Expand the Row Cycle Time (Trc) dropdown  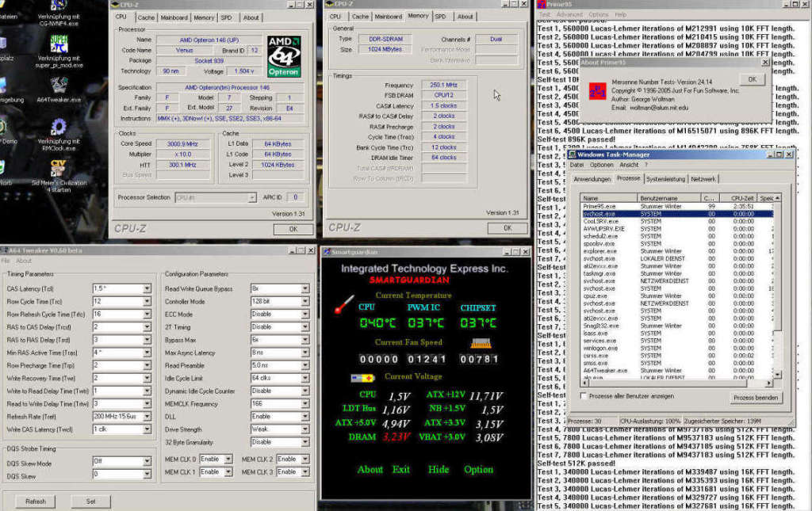pyautogui.click(x=147, y=302)
